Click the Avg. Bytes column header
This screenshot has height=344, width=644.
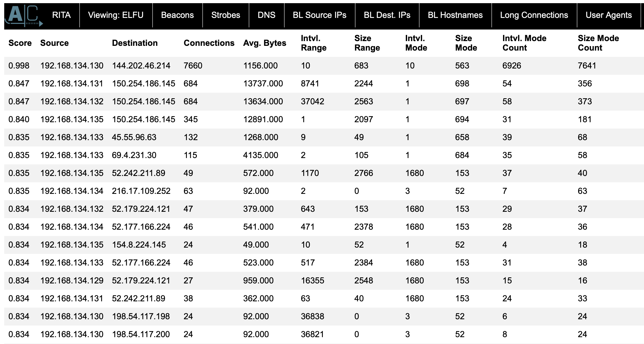tap(265, 43)
